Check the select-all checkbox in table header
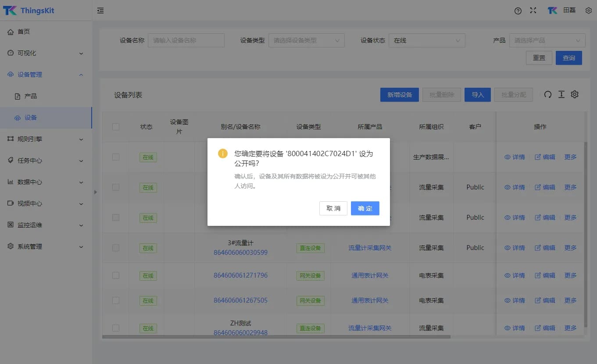The image size is (597, 364). tap(116, 126)
